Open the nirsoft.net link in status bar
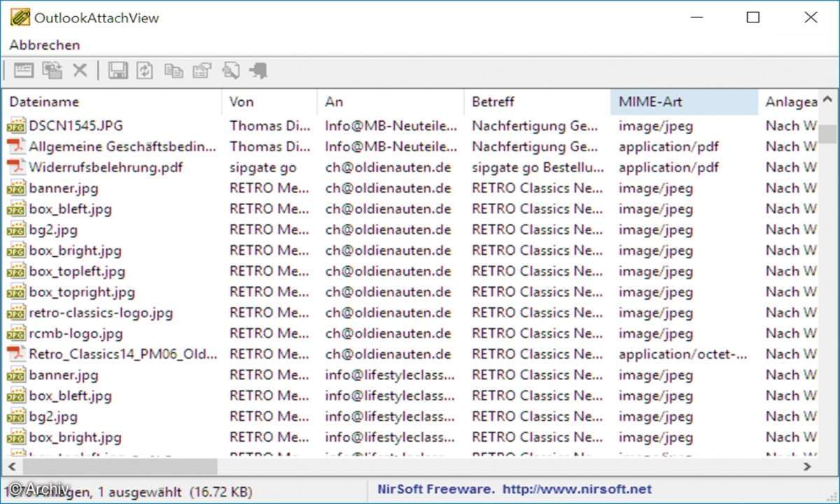The image size is (840, 504). click(x=577, y=490)
